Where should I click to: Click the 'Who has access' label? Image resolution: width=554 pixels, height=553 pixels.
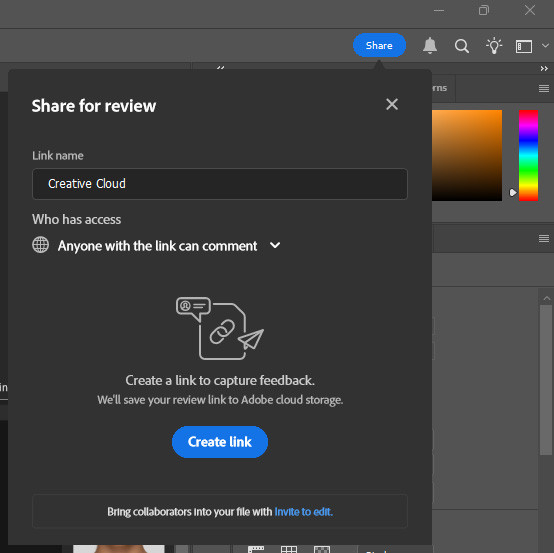click(x=77, y=219)
